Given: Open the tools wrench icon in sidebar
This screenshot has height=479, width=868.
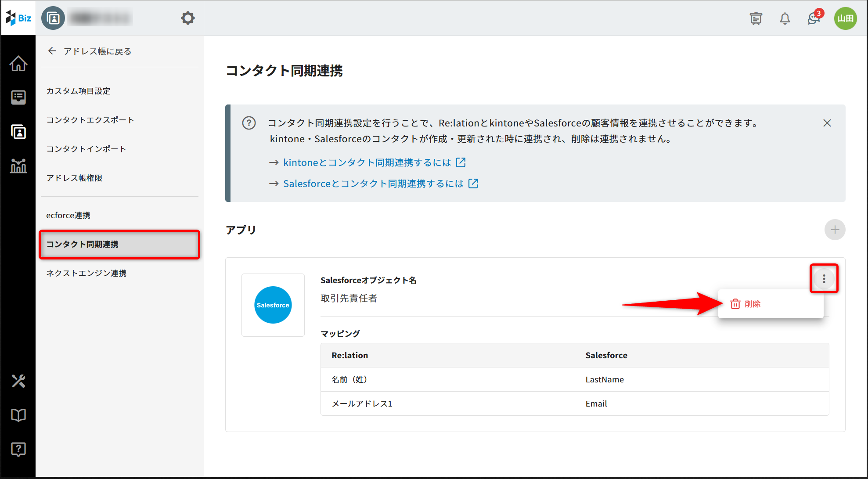Looking at the screenshot, I should [18, 381].
